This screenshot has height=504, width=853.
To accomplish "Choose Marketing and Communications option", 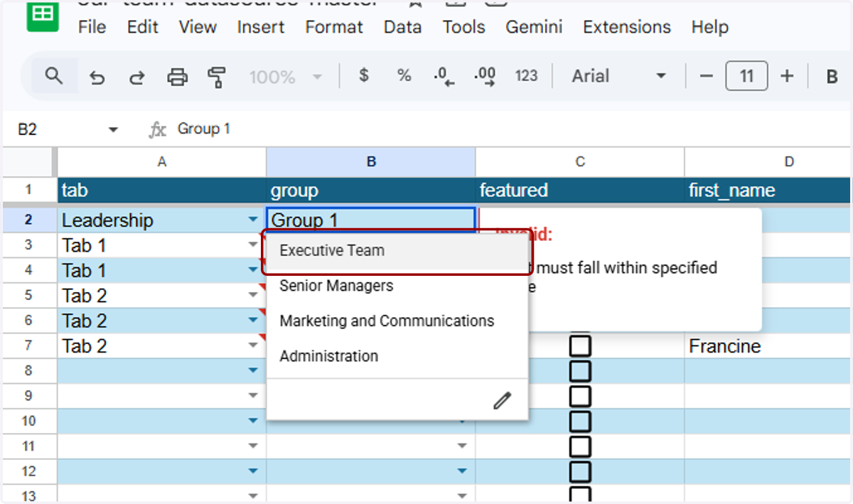I will tap(397, 321).
